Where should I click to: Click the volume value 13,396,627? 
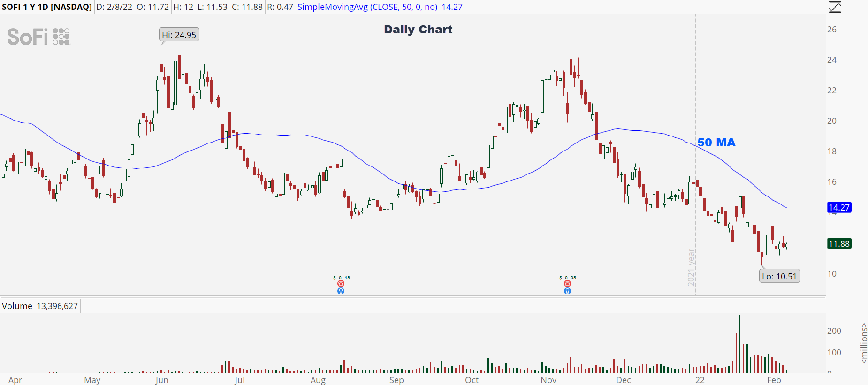(57, 306)
